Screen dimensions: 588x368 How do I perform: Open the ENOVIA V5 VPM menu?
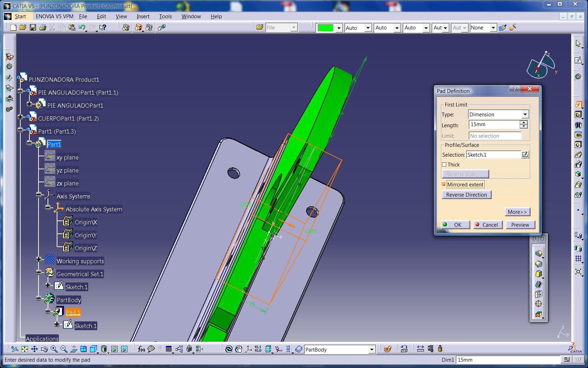[x=55, y=16]
